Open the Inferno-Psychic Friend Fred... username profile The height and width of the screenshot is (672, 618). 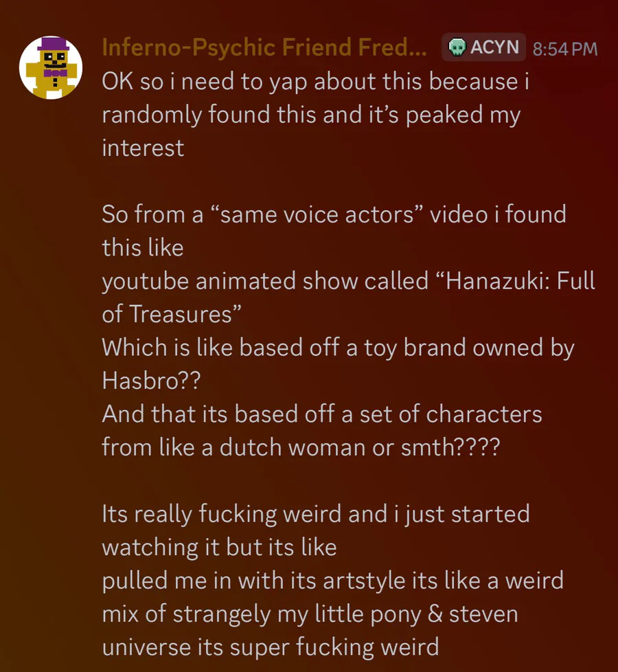coord(264,48)
